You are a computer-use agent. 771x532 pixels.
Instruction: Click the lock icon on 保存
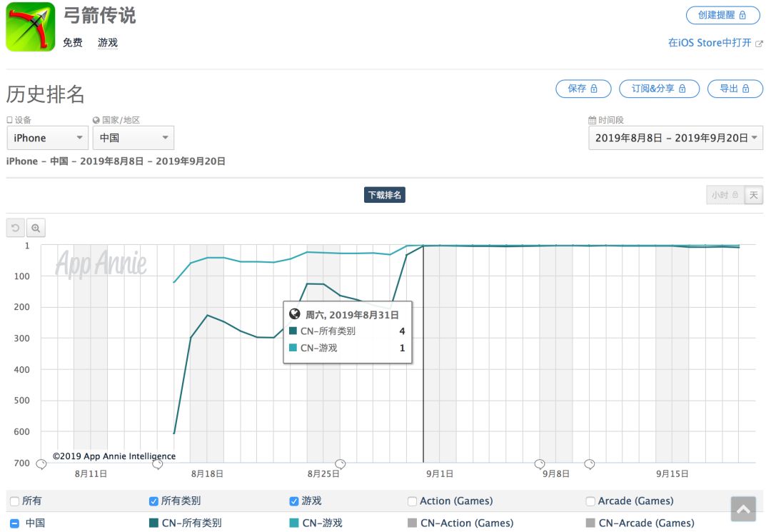click(594, 89)
